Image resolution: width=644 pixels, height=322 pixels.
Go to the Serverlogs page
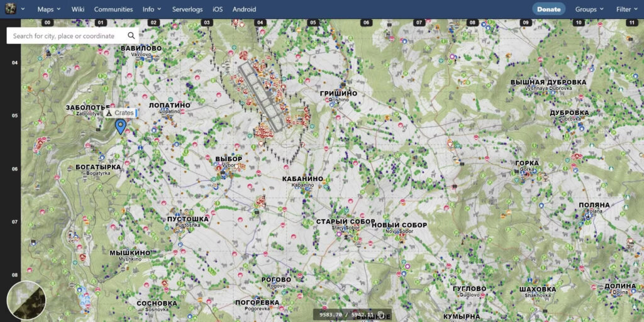tap(189, 9)
